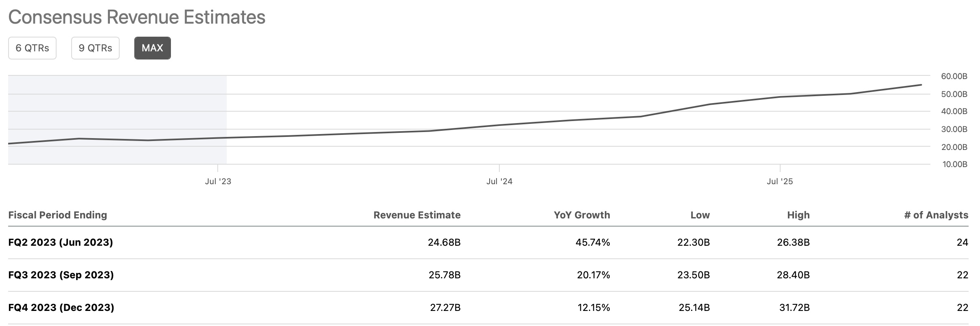Image resolution: width=980 pixels, height=326 pixels.
Task: Select the FQ4 2023 (Dec 2023) row label
Action: coord(61,307)
